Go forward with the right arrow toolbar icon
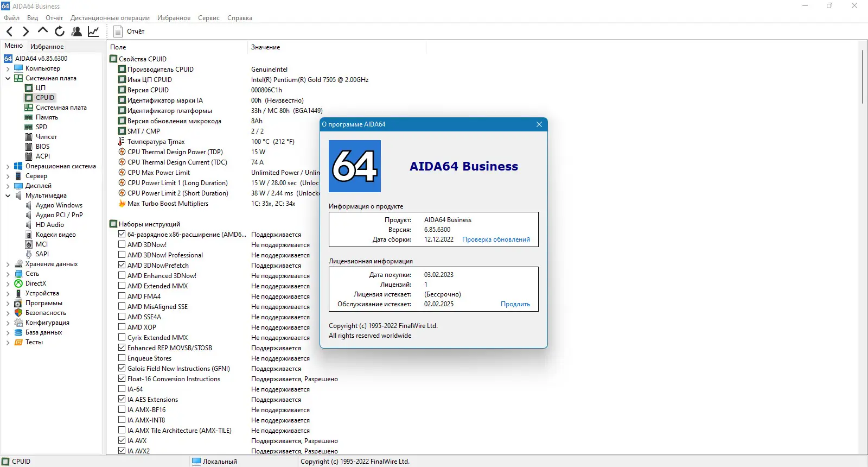868x467 pixels. coord(25,31)
